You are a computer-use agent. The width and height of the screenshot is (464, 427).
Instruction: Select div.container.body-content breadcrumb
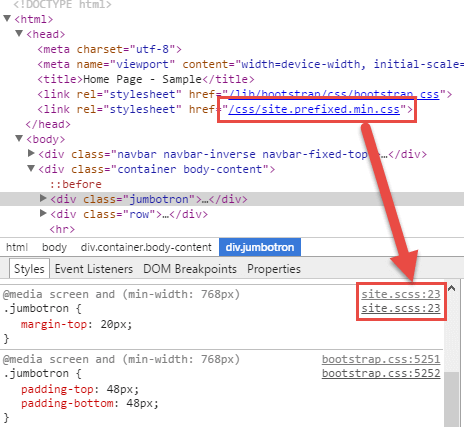click(146, 247)
